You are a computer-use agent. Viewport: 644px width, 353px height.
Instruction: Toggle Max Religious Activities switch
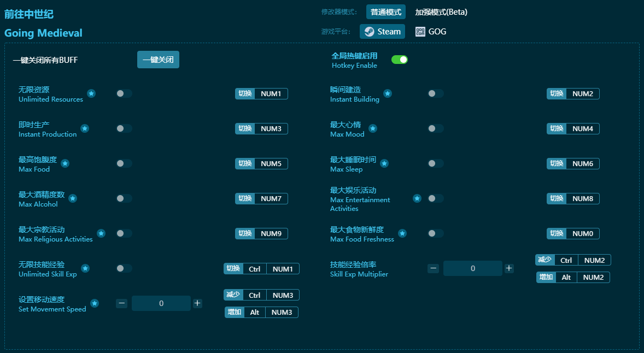124,233
